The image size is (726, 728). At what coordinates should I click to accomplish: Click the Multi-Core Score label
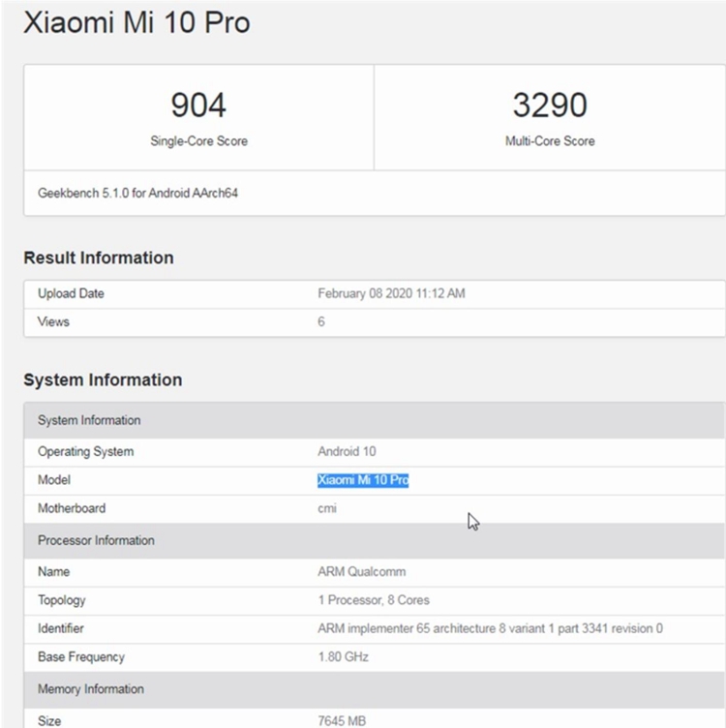[550, 141]
